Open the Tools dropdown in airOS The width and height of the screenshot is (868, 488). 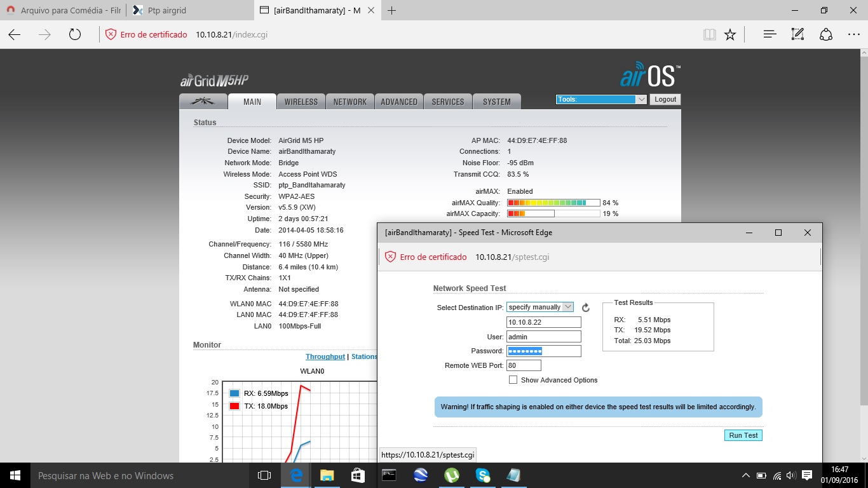601,99
